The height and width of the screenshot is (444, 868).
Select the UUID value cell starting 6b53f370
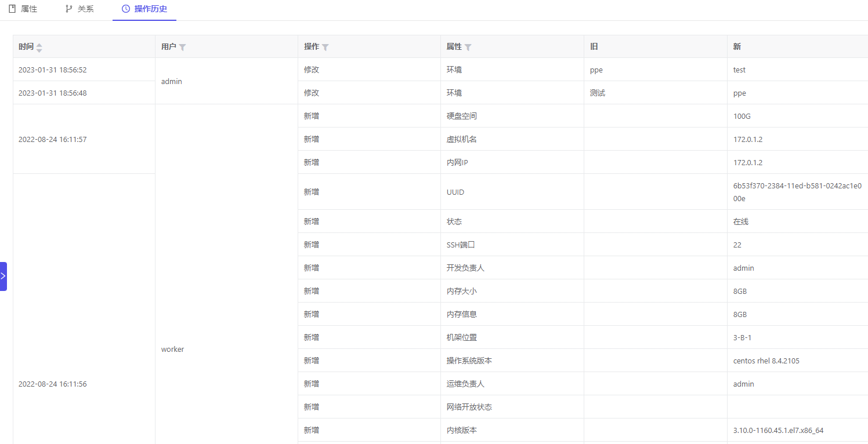[797, 192]
